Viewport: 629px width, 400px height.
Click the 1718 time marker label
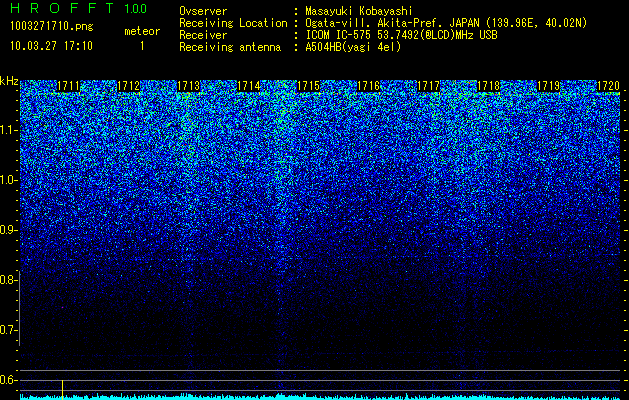489,86
